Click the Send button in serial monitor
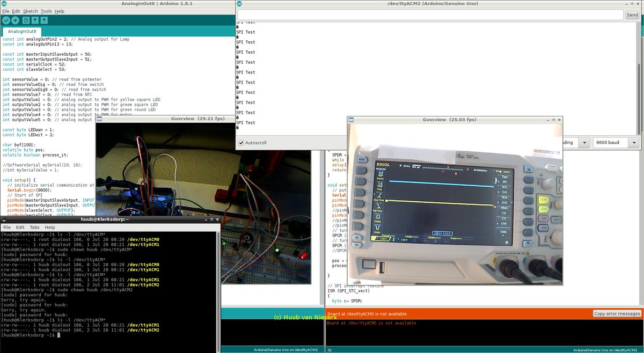Viewport: 644px width, 353px height. pyautogui.click(x=633, y=15)
